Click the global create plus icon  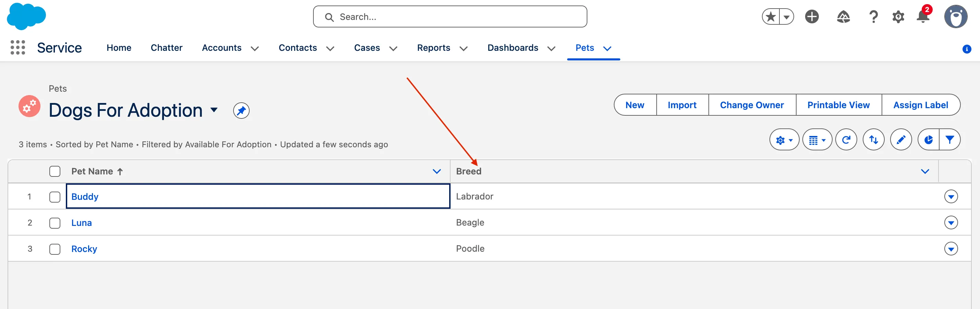[x=812, y=17]
